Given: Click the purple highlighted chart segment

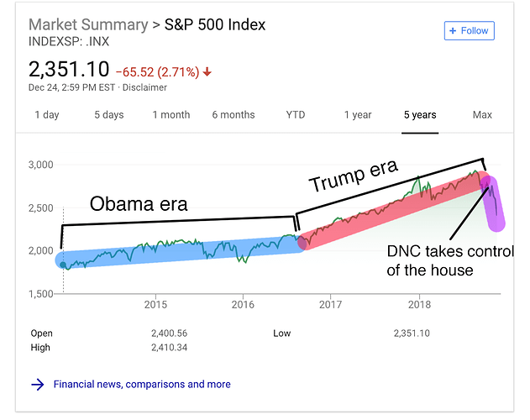Looking at the screenshot, I should (x=494, y=204).
